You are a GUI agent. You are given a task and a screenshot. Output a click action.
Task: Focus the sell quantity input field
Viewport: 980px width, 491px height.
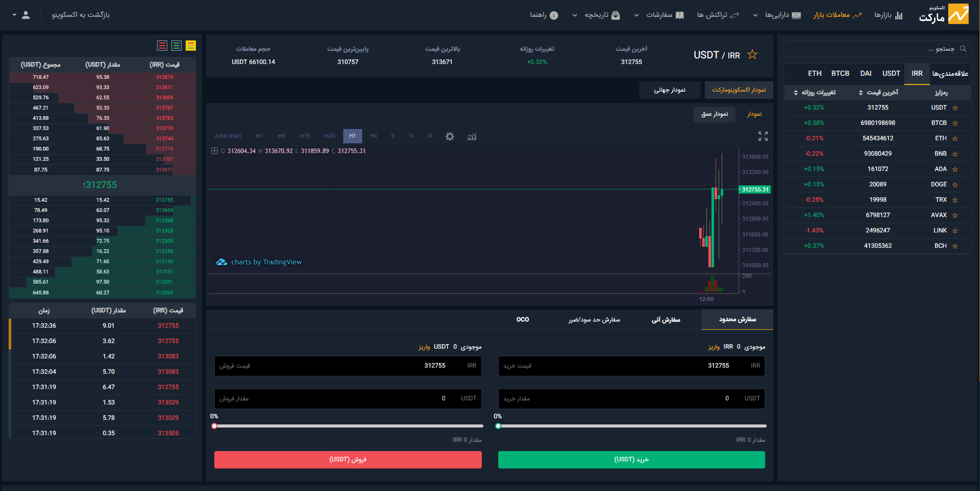pos(348,399)
